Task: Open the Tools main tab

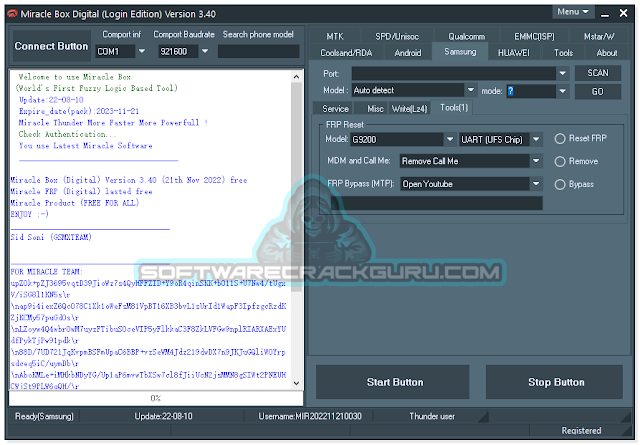Action: [563, 53]
